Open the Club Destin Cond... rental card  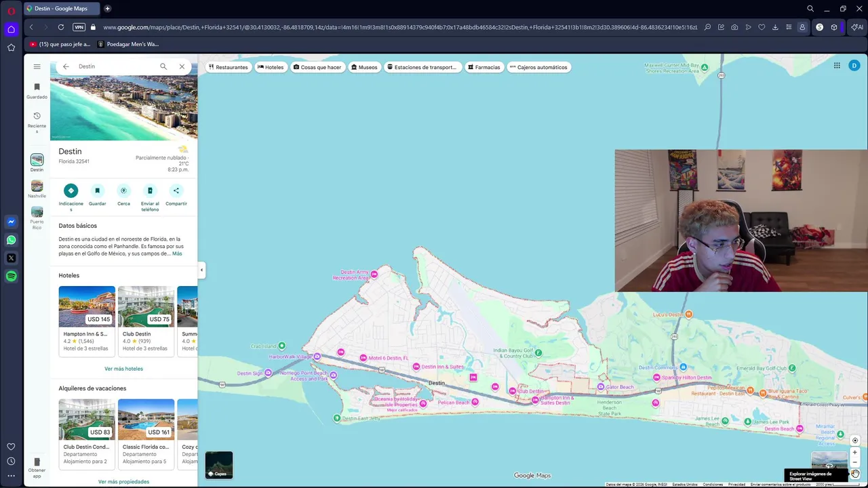pyautogui.click(x=87, y=434)
